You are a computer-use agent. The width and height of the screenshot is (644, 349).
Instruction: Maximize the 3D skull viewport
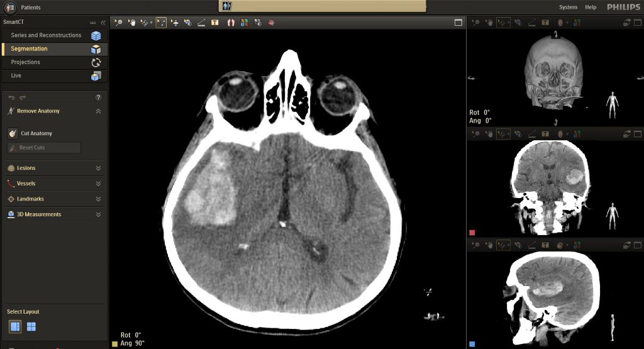pyautogui.click(x=638, y=23)
